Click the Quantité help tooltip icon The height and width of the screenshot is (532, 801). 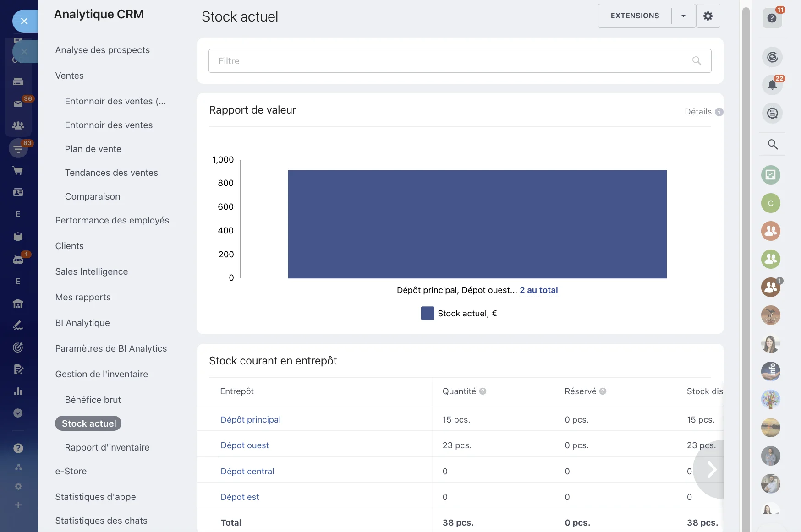point(483,391)
